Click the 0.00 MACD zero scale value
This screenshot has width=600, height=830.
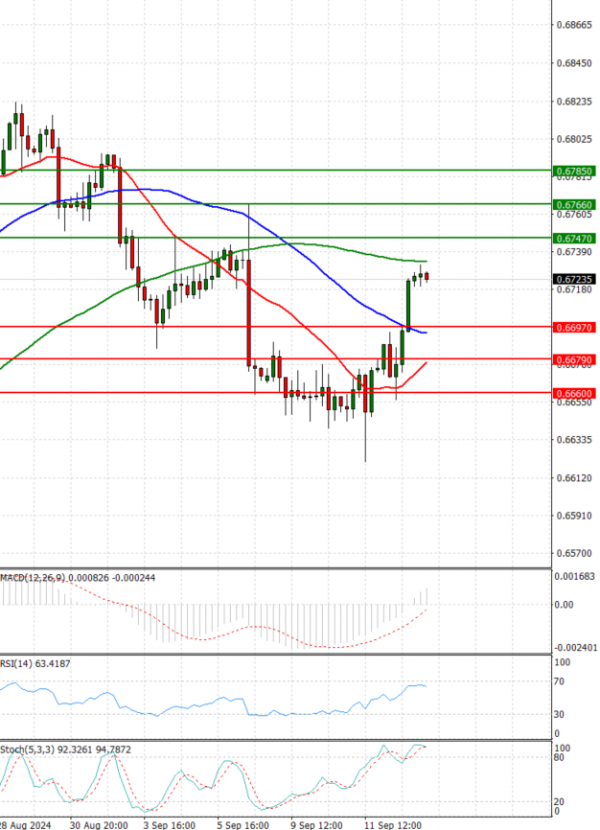point(563,605)
